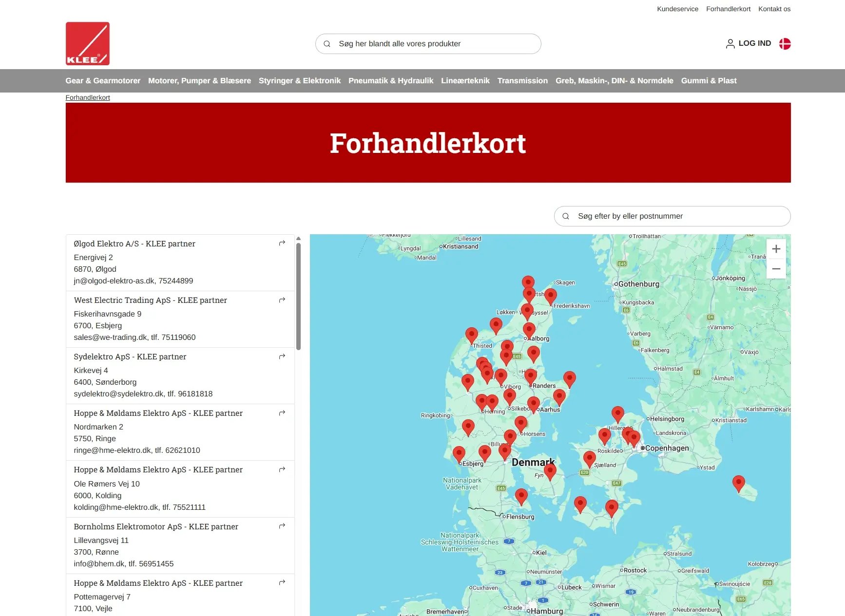Open directions arrow for West Electric Trading ApS

282,300
